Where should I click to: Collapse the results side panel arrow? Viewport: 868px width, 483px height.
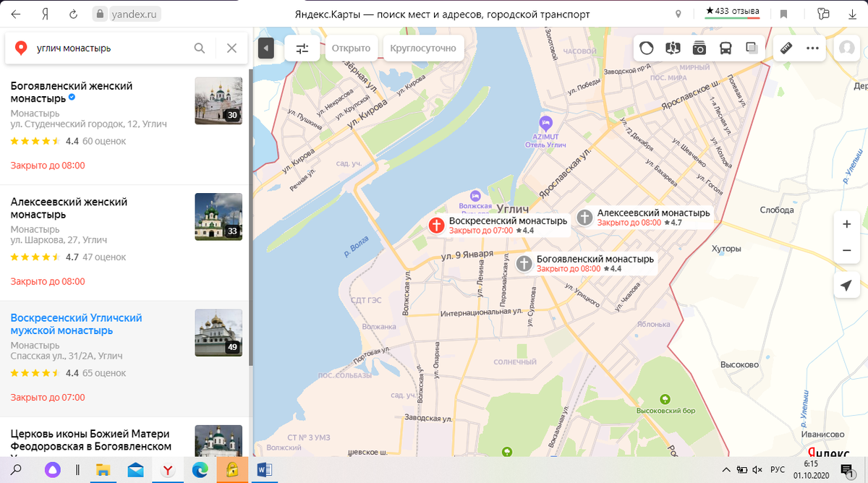tap(265, 48)
